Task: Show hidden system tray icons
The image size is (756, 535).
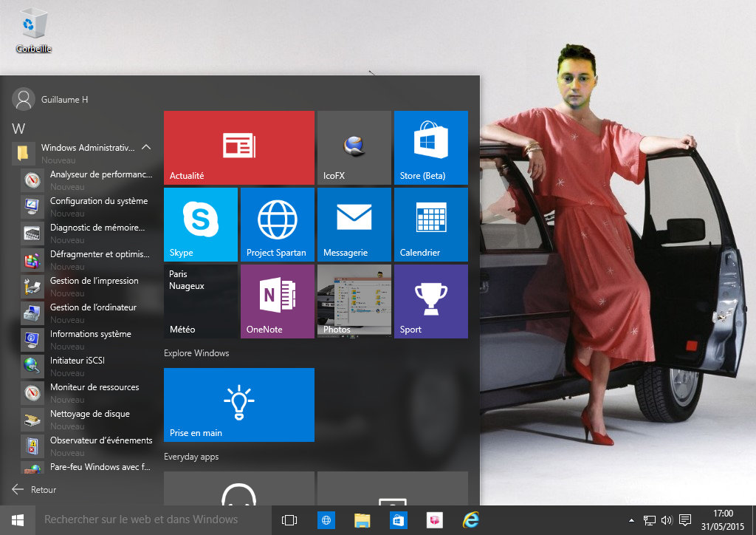Action: coord(632,520)
